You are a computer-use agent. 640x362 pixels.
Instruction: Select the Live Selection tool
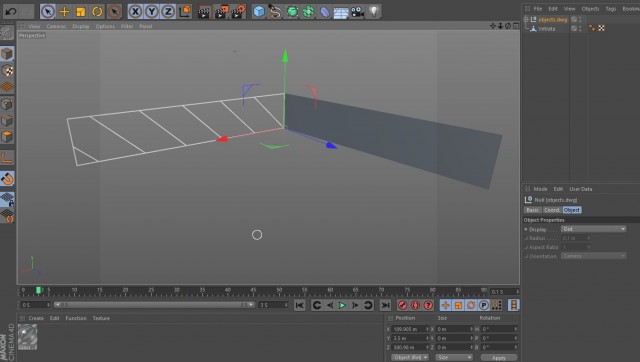point(48,11)
